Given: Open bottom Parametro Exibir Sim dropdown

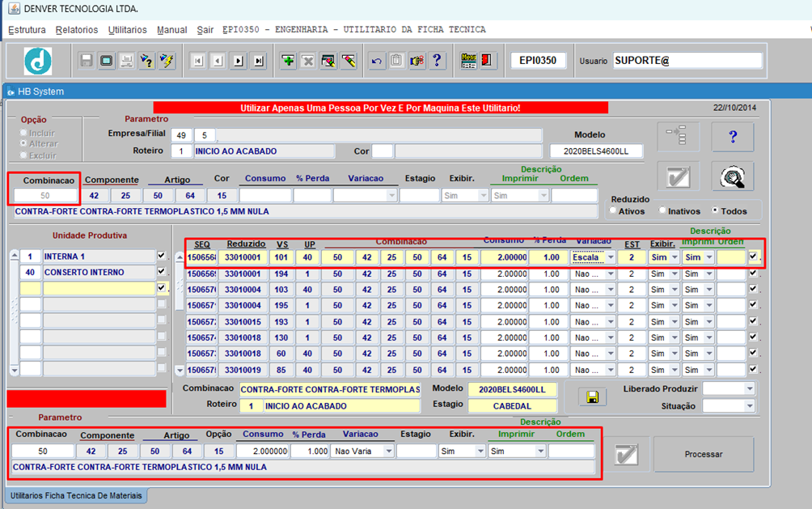Looking at the screenshot, I should point(480,452).
